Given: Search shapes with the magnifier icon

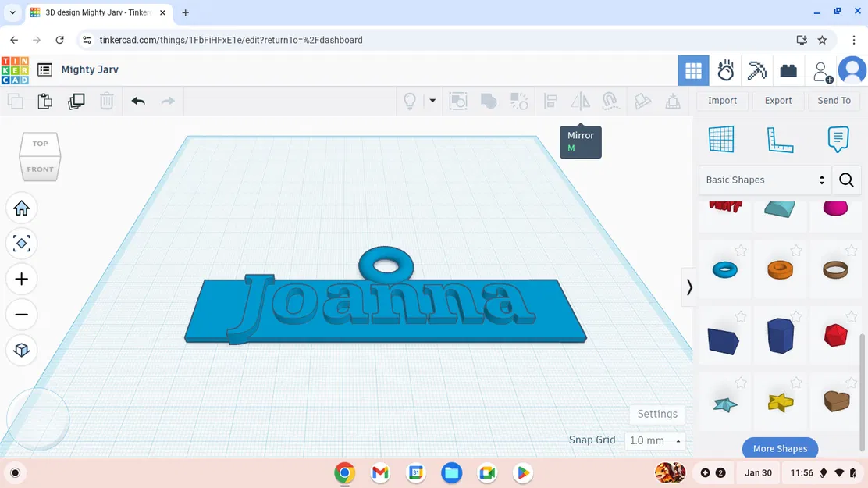Looking at the screenshot, I should [x=846, y=180].
